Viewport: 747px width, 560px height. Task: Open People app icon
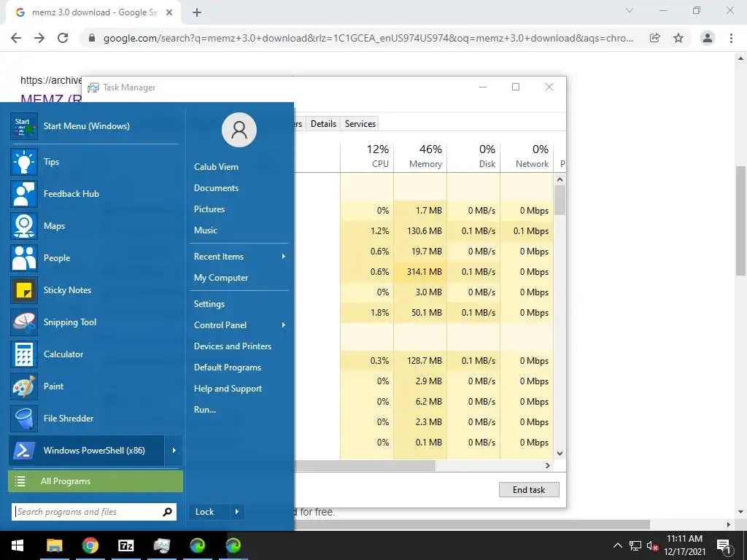(24, 258)
